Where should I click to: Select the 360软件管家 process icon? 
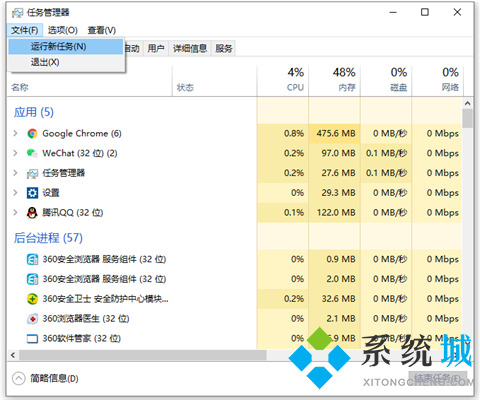point(32,339)
